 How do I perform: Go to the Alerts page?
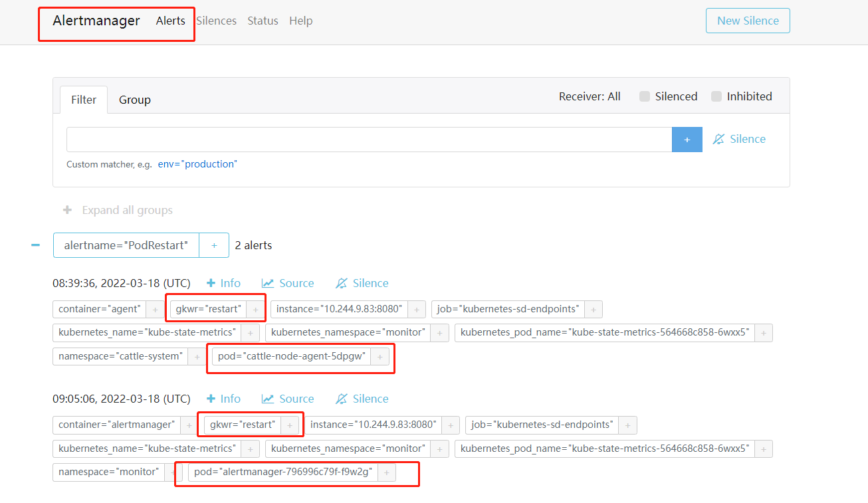171,21
